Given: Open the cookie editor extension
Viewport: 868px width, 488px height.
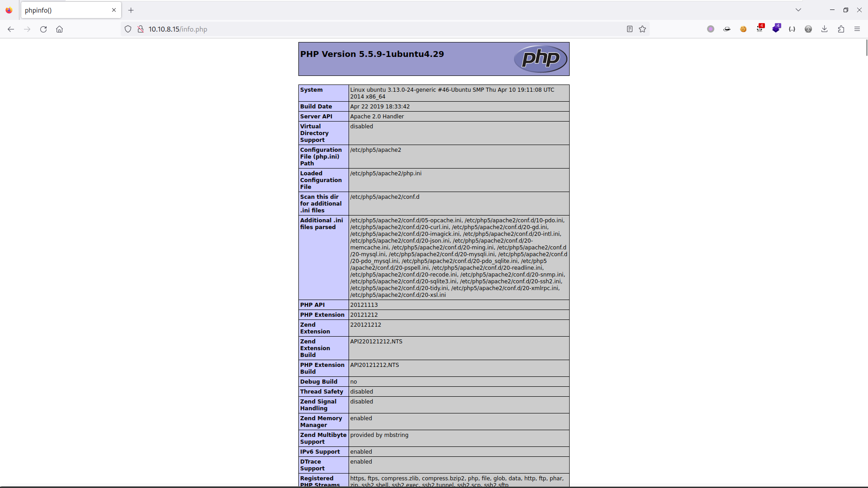Looking at the screenshot, I should pyautogui.click(x=743, y=29).
